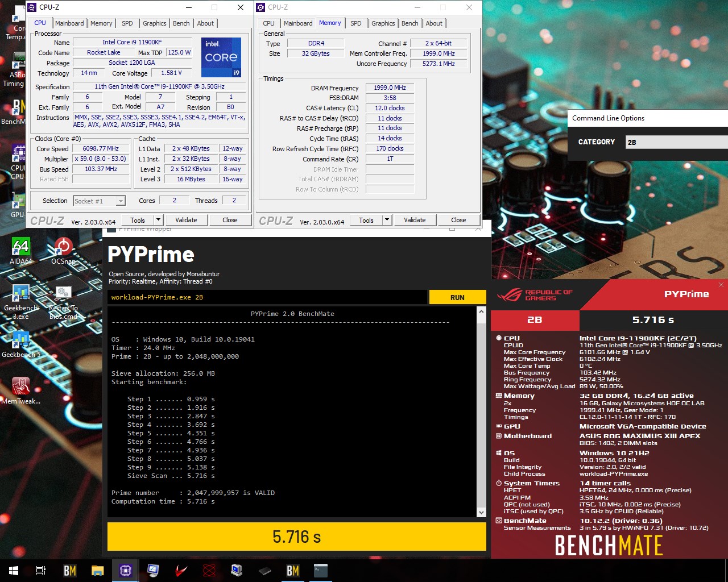Screen dimensions: 728x582
Task: Open Task View from the taskbar
Action: point(41,570)
